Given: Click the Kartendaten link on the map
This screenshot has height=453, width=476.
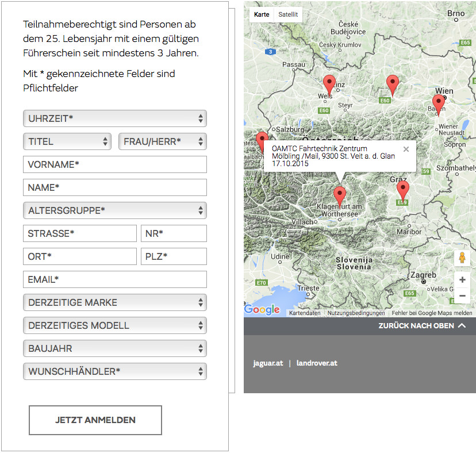Looking at the screenshot, I should coord(305,313).
